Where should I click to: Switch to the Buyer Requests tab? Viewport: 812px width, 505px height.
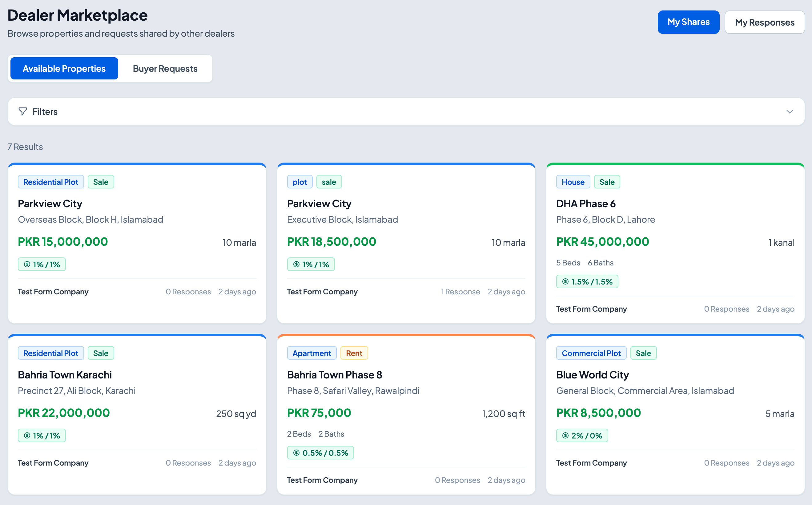point(165,68)
